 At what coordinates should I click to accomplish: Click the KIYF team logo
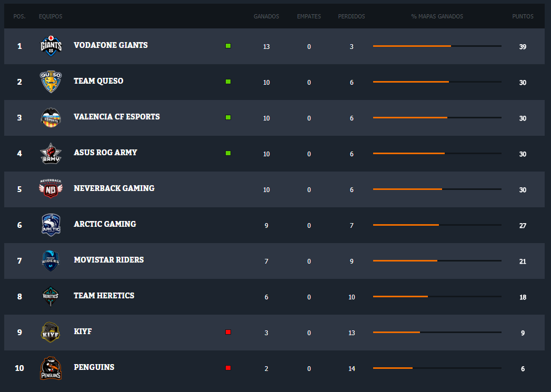[51, 333]
